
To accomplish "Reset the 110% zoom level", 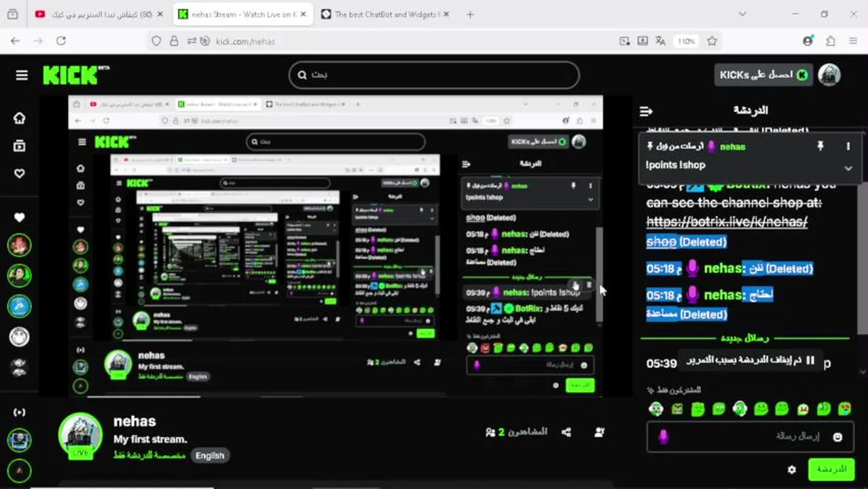I will pyautogui.click(x=686, y=41).
